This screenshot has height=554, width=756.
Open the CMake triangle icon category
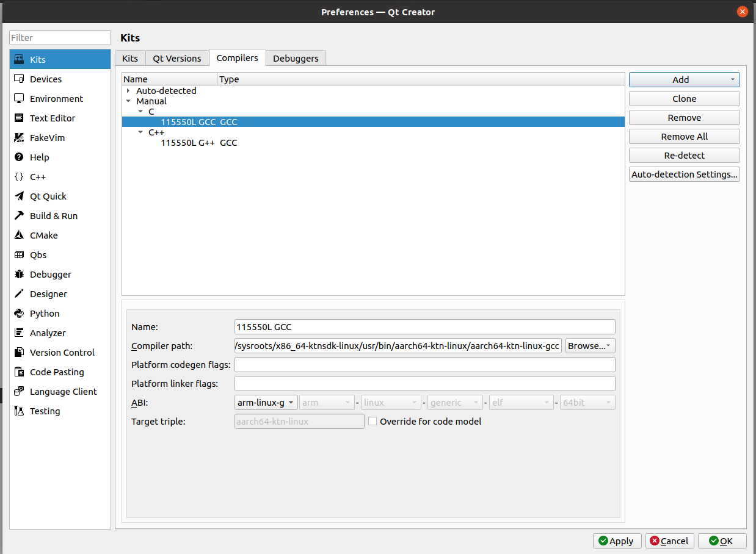click(x=19, y=236)
